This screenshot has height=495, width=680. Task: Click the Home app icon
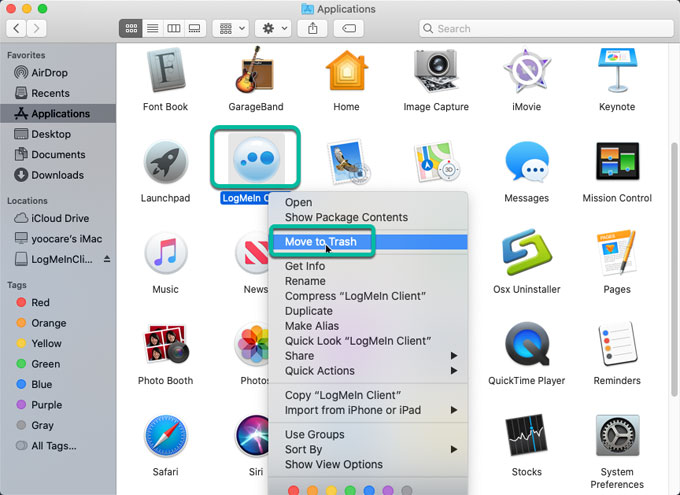[x=346, y=72]
